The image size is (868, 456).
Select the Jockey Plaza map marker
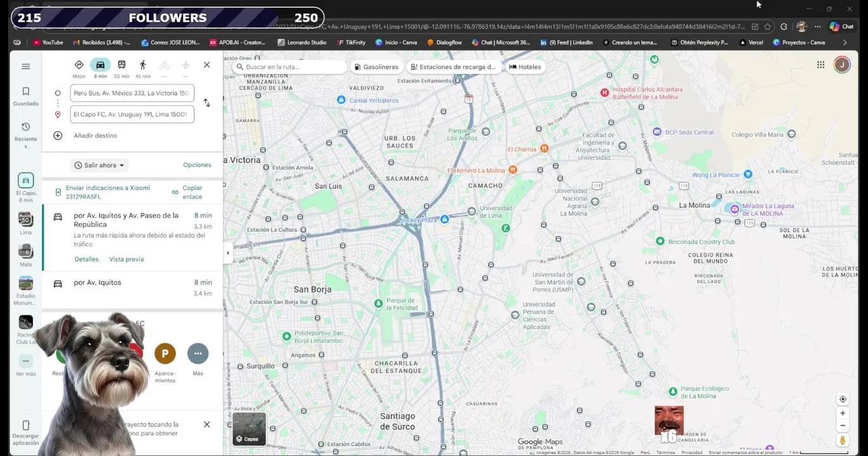coord(444,219)
